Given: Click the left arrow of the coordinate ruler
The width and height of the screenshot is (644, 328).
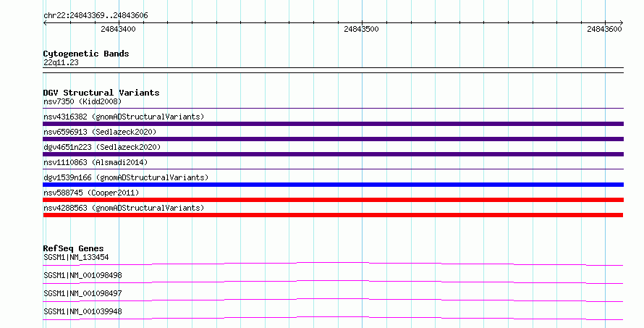Looking at the screenshot, I should [x=45, y=22].
